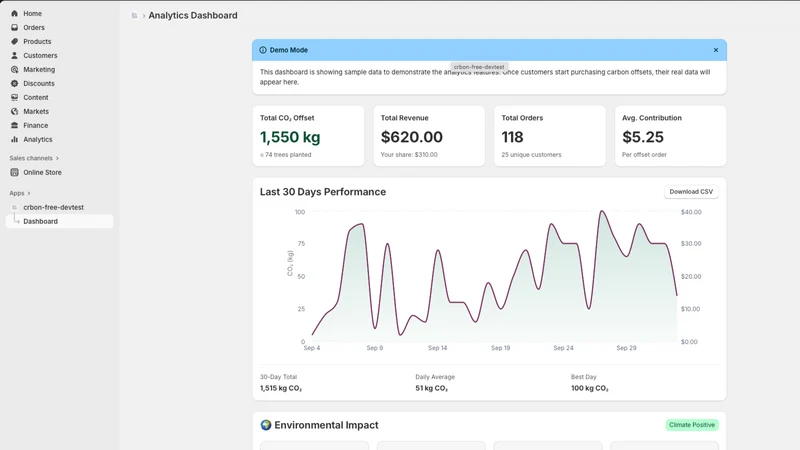Click the 30-Day Total 1,515 kg CO₂ value
The width and height of the screenshot is (800, 450).
[x=281, y=388]
